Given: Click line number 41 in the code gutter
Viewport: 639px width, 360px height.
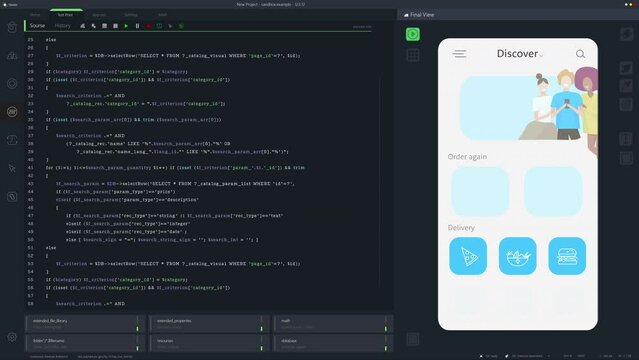Looking at the screenshot, I should pyautogui.click(x=31, y=168).
